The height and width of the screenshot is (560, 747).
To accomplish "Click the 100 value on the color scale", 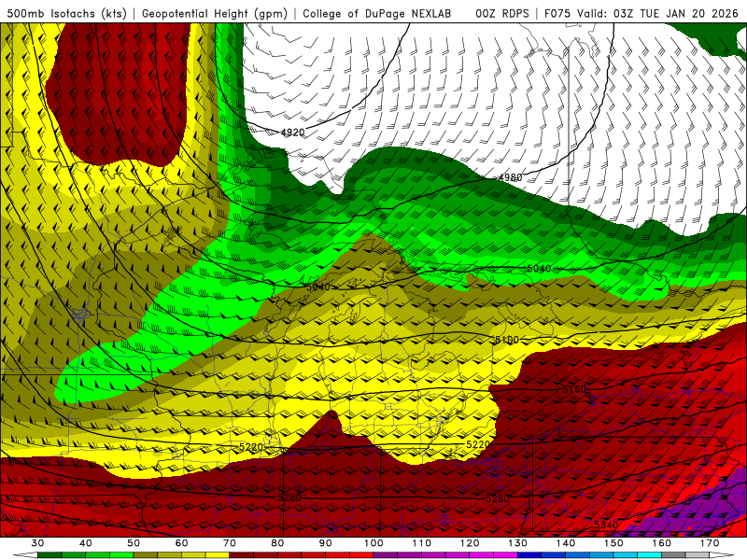I will pos(373,543).
